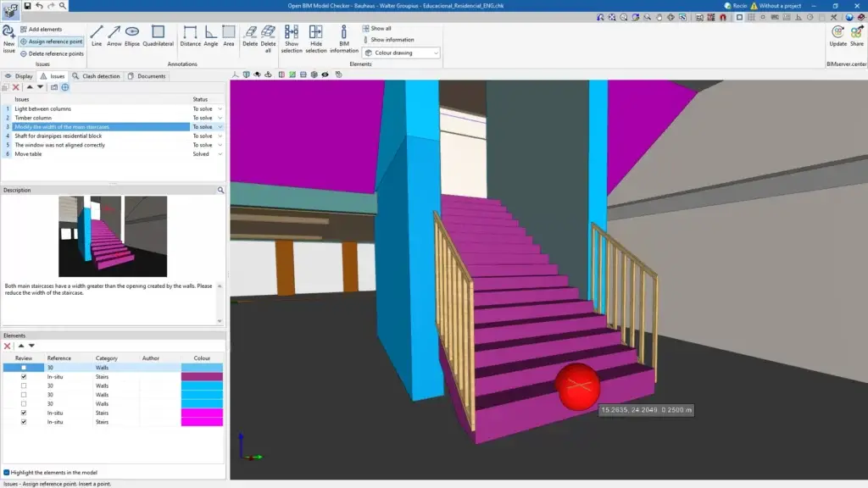The image size is (868, 488).
Task: Pick the Quadrilateral annotation tool
Action: (x=158, y=35)
